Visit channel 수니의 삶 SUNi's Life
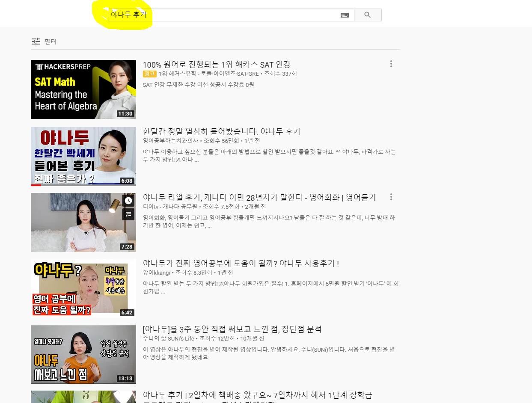 tap(169, 338)
